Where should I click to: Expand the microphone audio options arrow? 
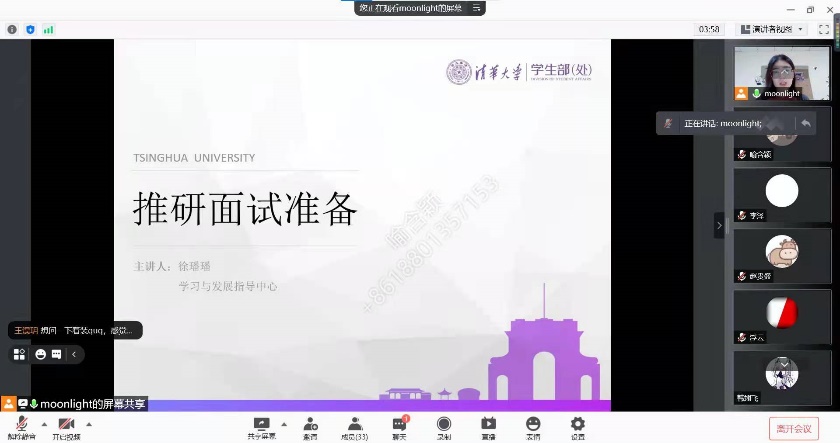(x=42, y=423)
